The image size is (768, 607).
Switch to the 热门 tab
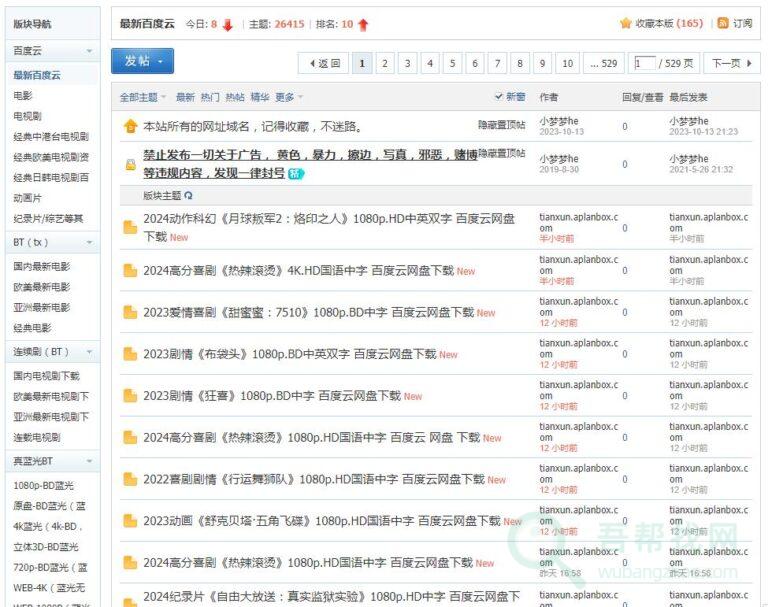[x=210, y=97]
